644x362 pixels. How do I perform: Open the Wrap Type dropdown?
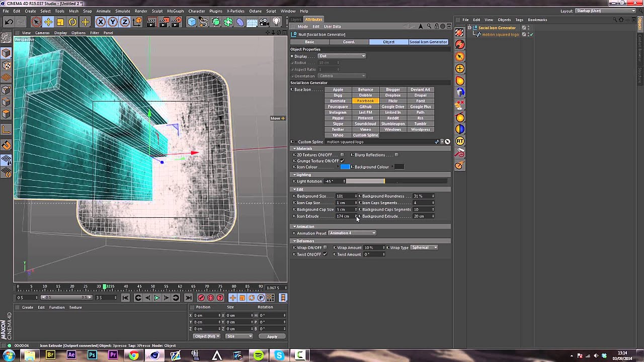424,247
